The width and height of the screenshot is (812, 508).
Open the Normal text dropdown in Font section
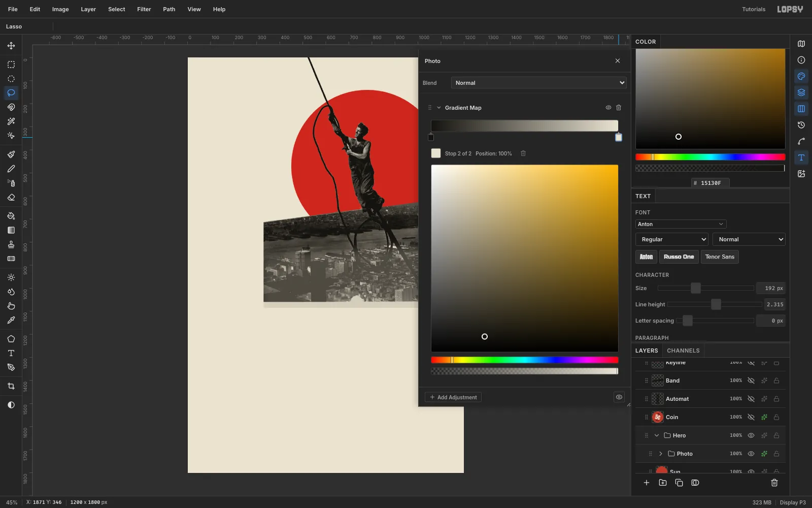[749, 239]
